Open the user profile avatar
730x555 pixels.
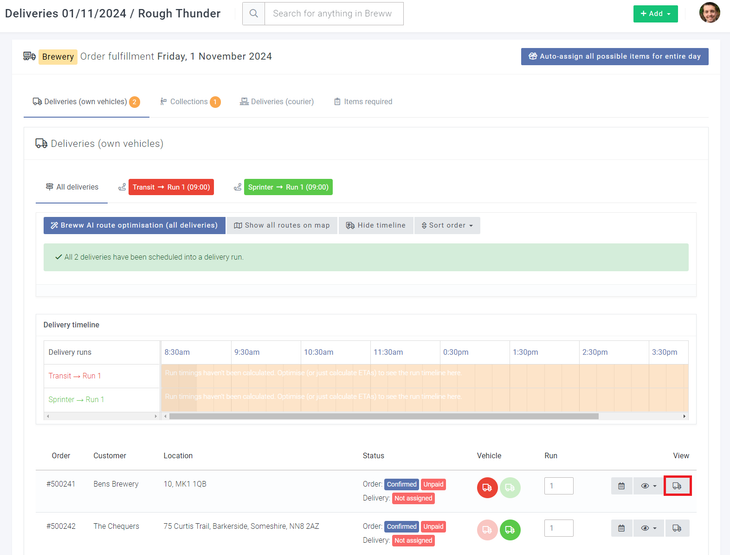709,13
